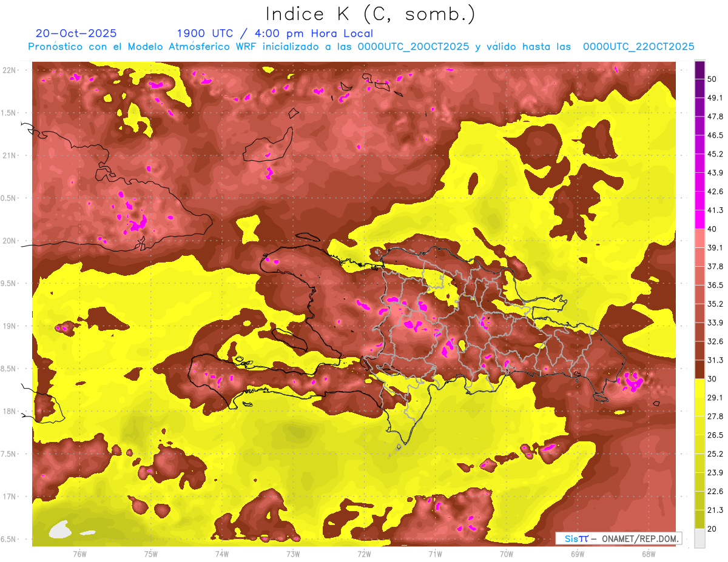
Task: Select the gray swatch at the colorbar bottom
Action: (699, 538)
